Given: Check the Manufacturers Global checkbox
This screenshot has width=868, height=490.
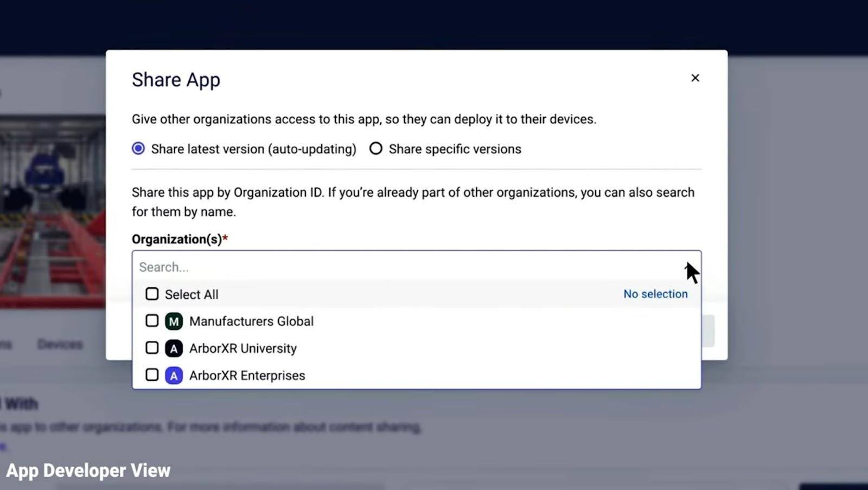Looking at the screenshot, I should [152, 321].
